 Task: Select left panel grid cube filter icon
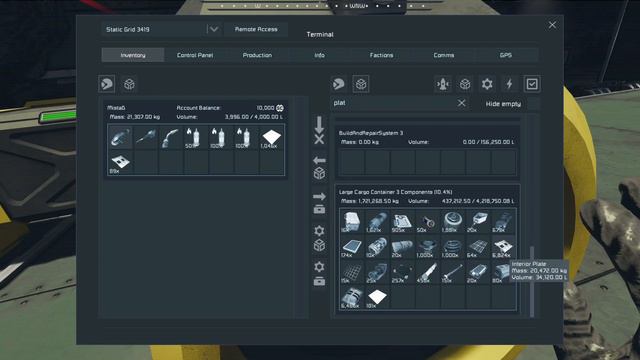129,84
